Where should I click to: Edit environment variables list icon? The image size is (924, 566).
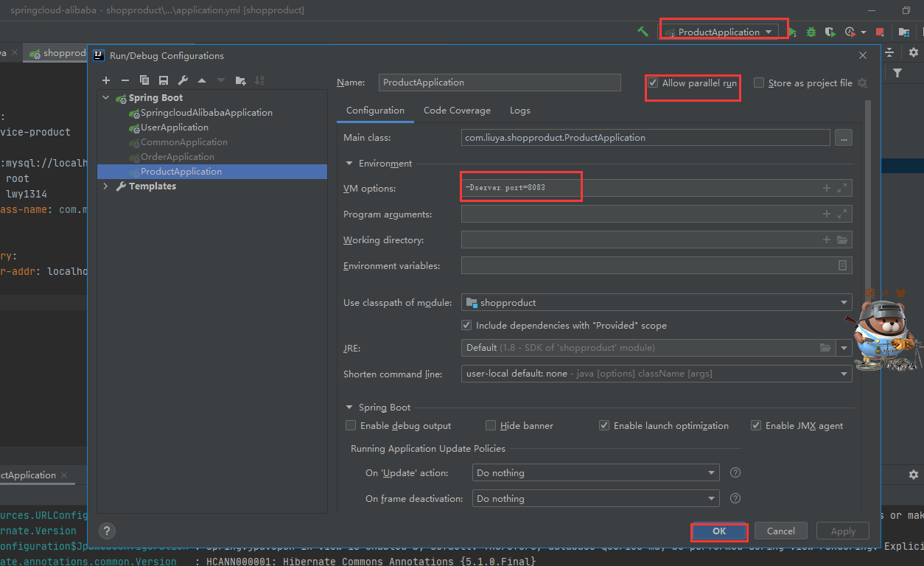[843, 265]
